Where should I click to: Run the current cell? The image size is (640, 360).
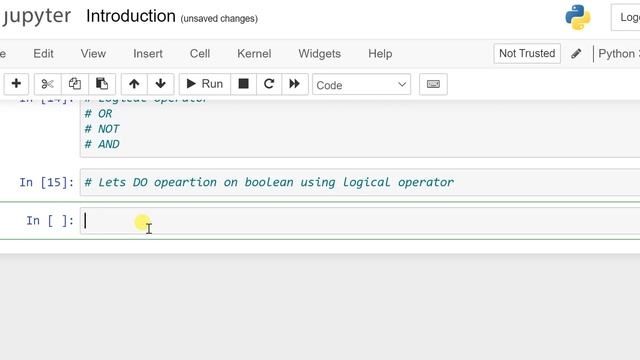204,84
